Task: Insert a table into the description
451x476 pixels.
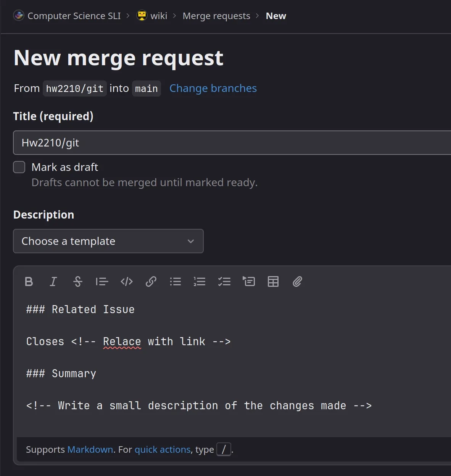Action: pyautogui.click(x=273, y=281)
